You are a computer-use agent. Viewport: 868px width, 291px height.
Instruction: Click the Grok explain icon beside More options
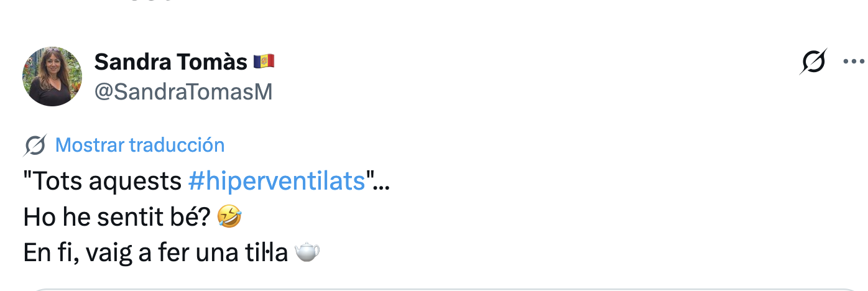813,62
